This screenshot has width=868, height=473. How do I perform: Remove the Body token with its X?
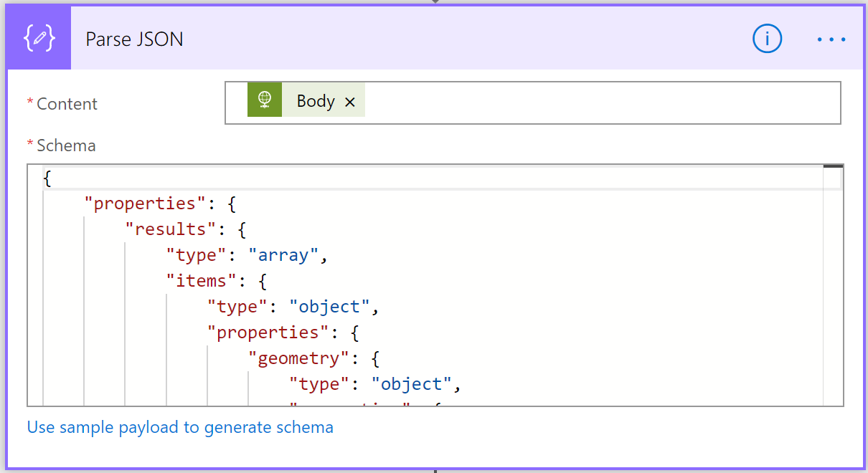[350, 102]
